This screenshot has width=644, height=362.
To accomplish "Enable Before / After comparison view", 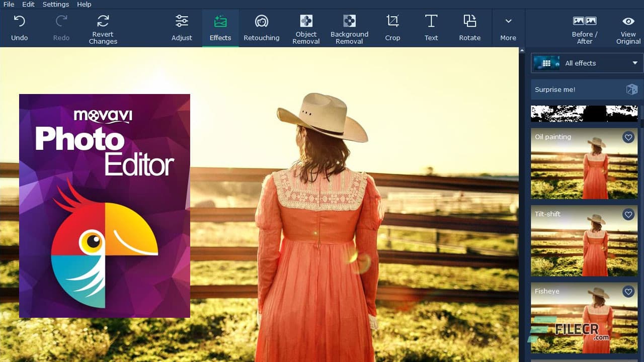I will coord(584,28).
